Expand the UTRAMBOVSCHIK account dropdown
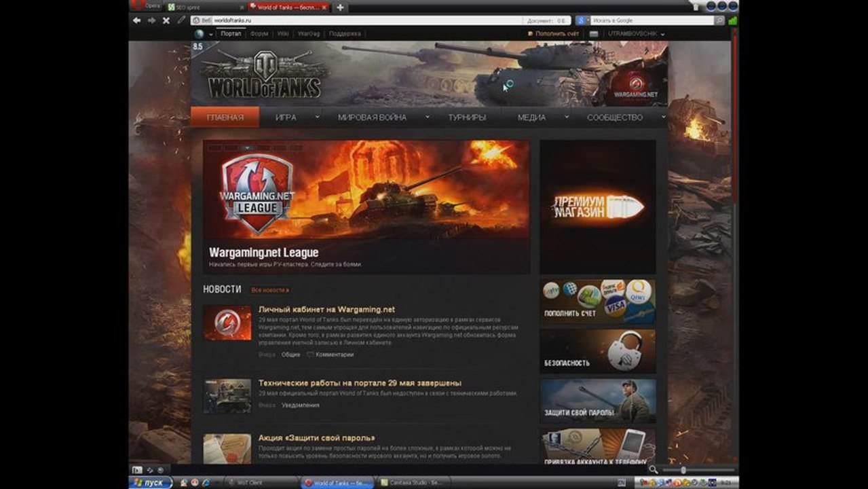This screenshot has width=868, height=489. 662,34
